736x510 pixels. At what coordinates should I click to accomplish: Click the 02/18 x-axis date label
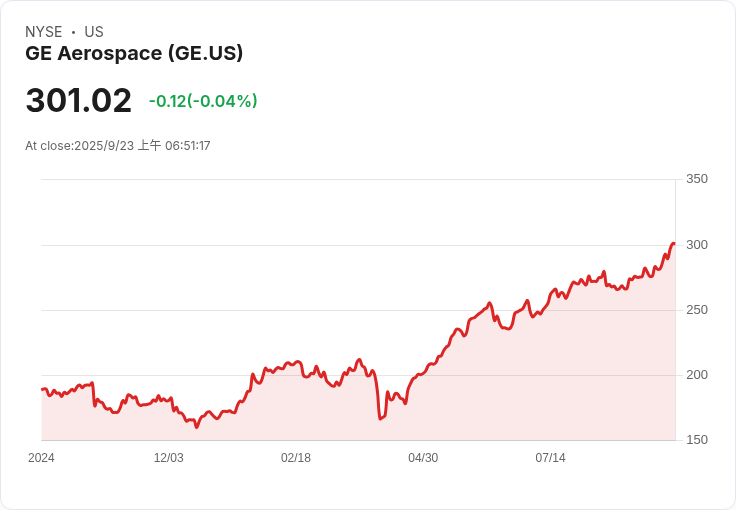click(296, 458)
